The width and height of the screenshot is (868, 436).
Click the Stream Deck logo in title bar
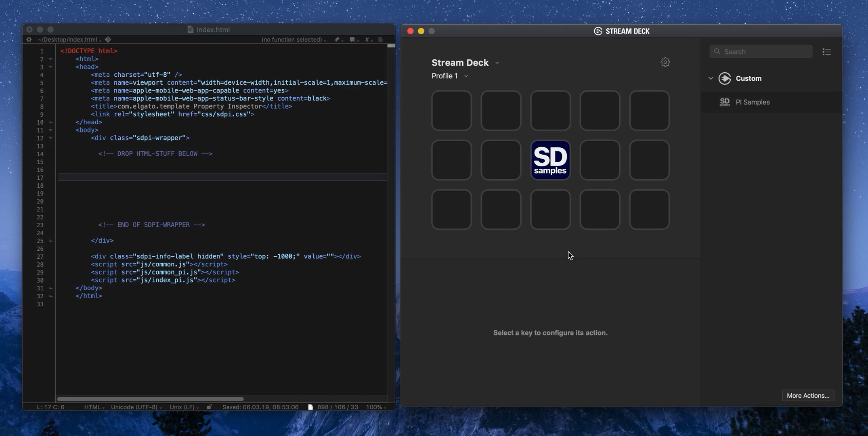(x=598, y=31)
